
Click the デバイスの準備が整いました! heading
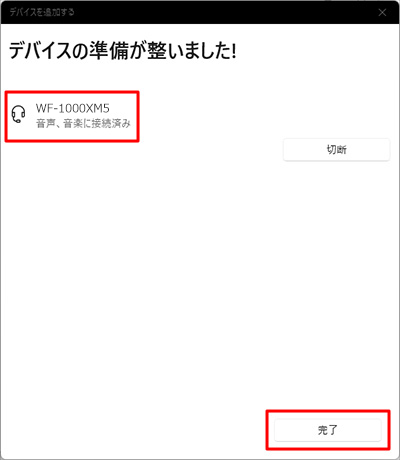(x=122, y=51)
